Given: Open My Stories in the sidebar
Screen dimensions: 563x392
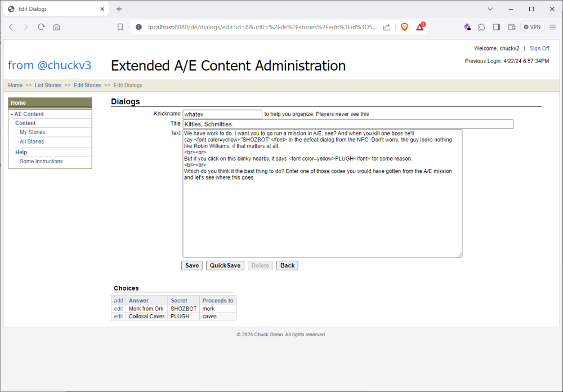Looking at the screenshot, I should pos(32,132).
